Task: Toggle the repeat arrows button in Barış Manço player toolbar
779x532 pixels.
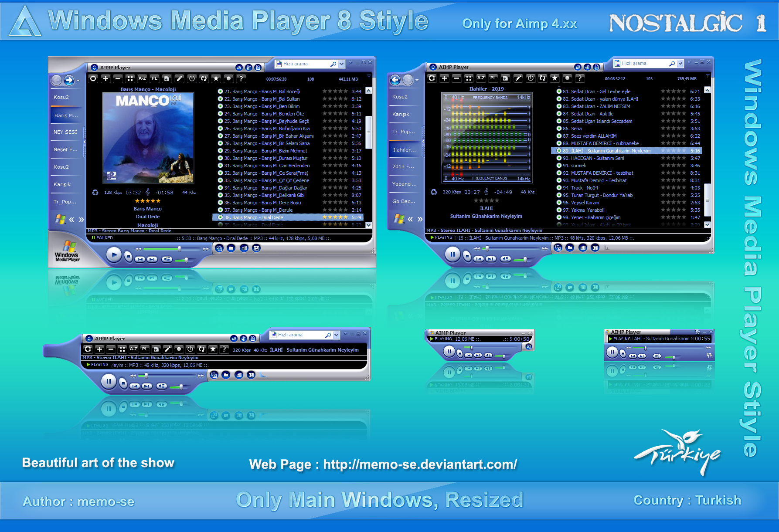Action: pos(204,78)
